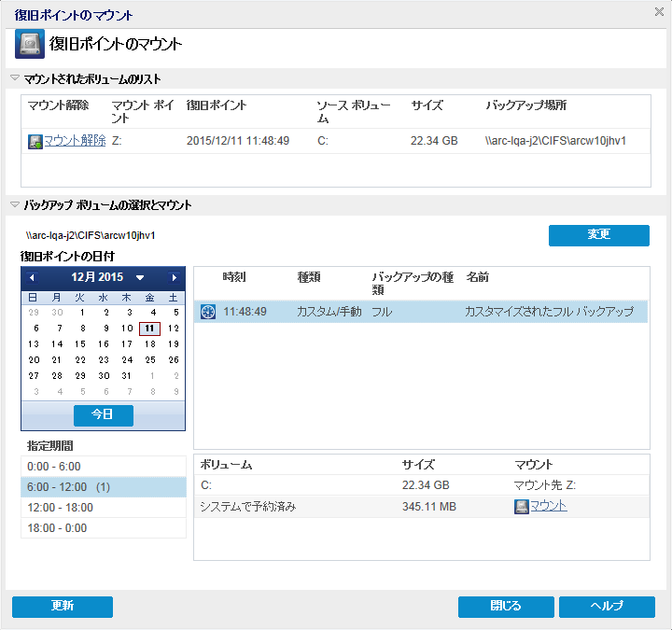This screenshot has width=672, height=630.
Task: Select the 0:00 - 6:00 time period
Action: (104, 467)
